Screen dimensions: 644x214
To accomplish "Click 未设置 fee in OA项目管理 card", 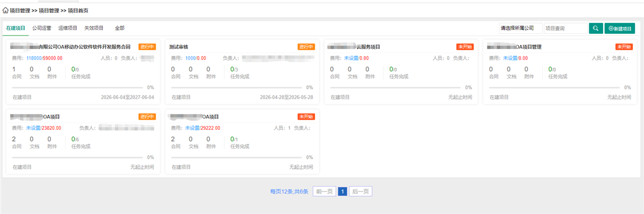I will pos(510,58).
